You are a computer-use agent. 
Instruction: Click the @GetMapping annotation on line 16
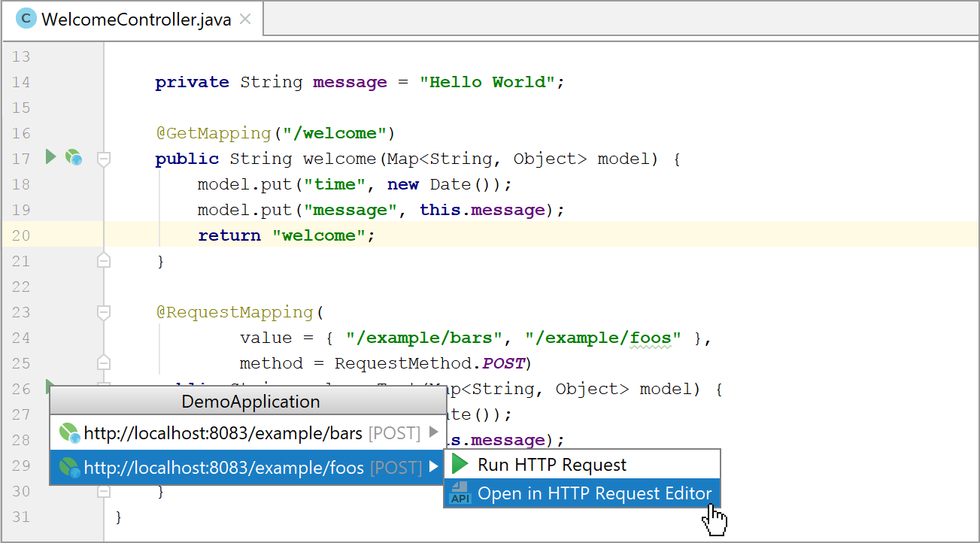[x=213, y=133]
